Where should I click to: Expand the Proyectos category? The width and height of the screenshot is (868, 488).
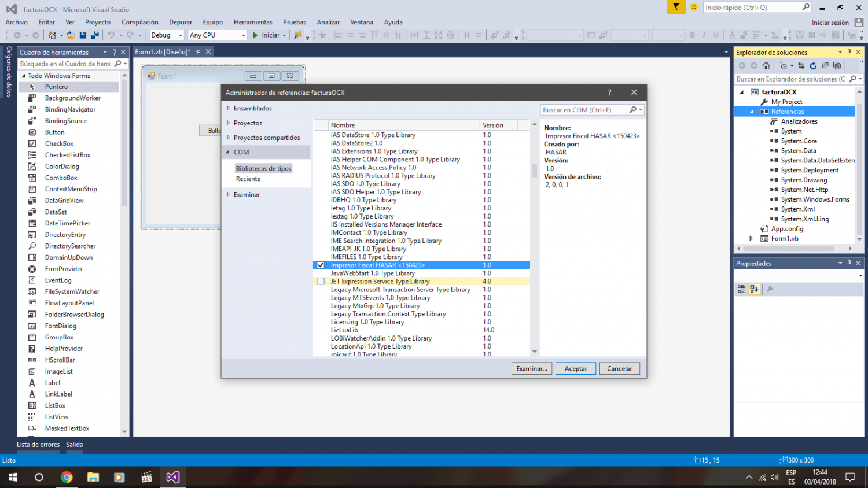pyautogui.click(x=228, y=123)
